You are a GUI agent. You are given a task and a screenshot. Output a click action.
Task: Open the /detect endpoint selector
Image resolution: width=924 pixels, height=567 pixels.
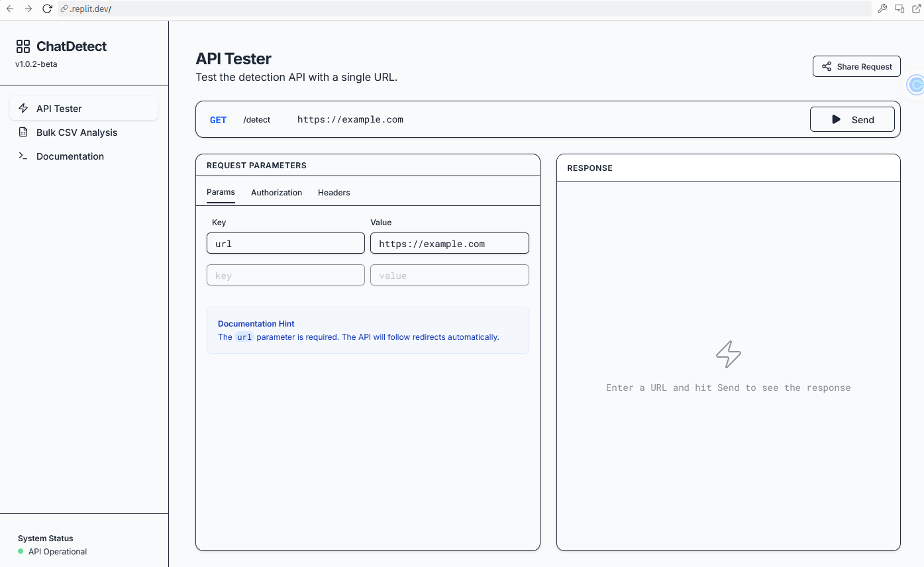(x=256, y=120)
